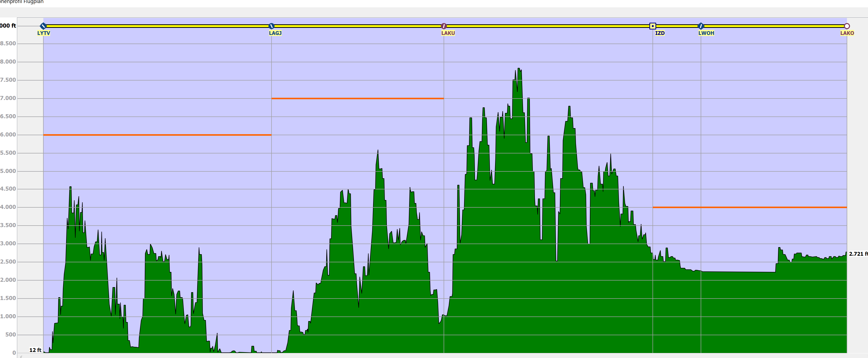Click the 5.000 altitude axis label
The width and height of the screenshot is (868, 358).
point(8,171)
